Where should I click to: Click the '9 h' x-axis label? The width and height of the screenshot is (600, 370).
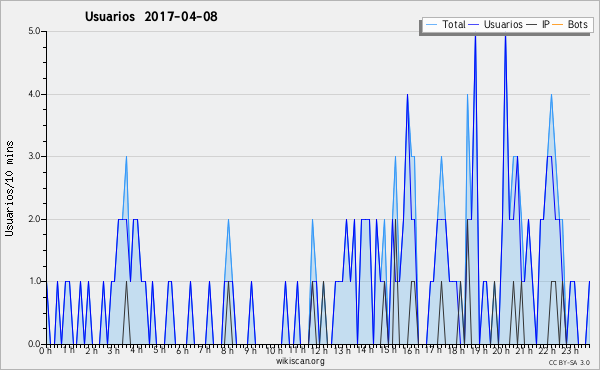[250, 350]
